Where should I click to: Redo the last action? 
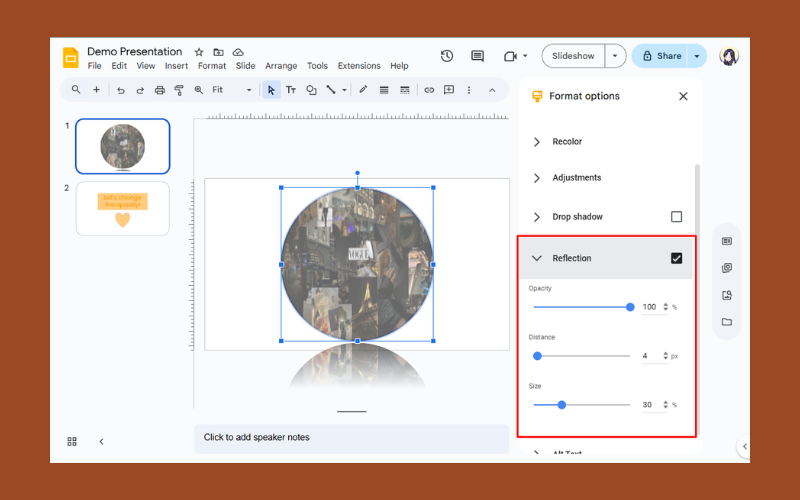[140, 90]
